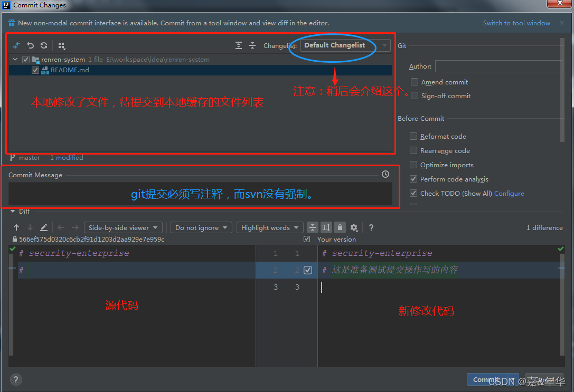Collapse the renren-system tree node
Image resolution: width=574 pixels, height=392 pixels.
[15, 59]
